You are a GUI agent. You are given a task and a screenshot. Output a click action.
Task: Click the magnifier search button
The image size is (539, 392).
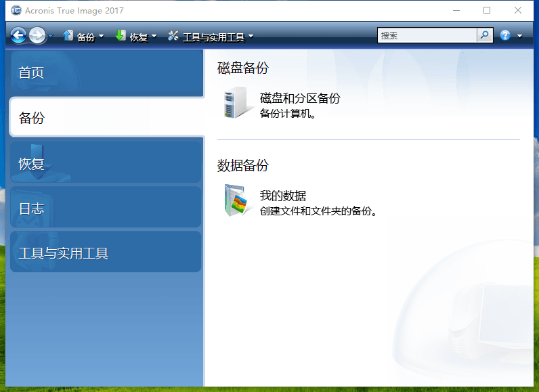[x=485, y=35]
